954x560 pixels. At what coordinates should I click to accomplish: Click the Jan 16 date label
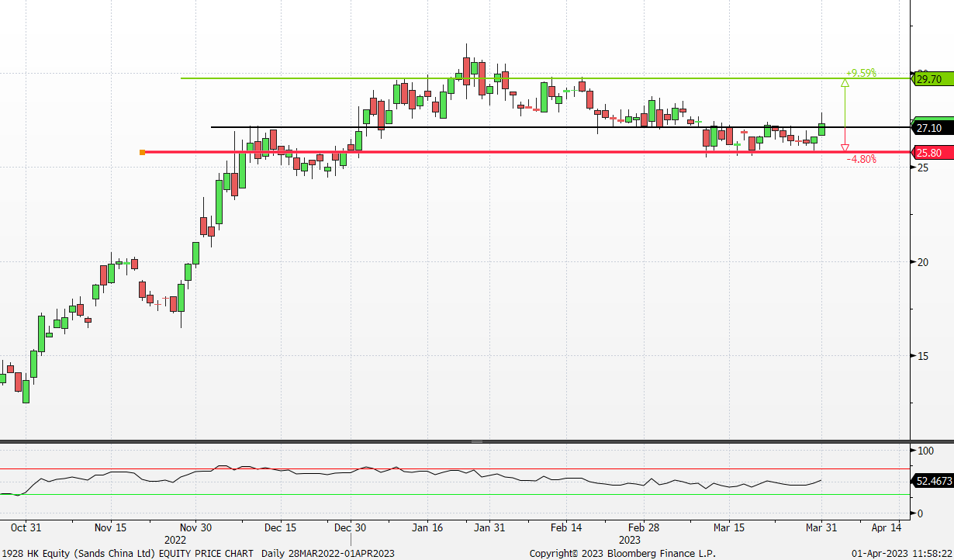427,527
